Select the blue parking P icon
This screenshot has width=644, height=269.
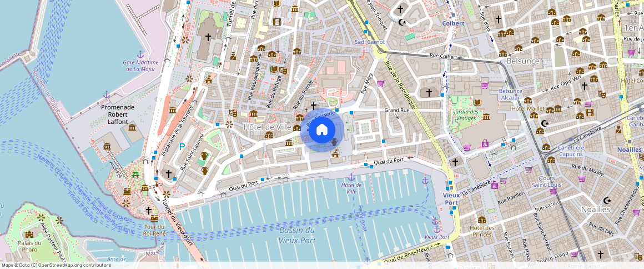point(182,146)
